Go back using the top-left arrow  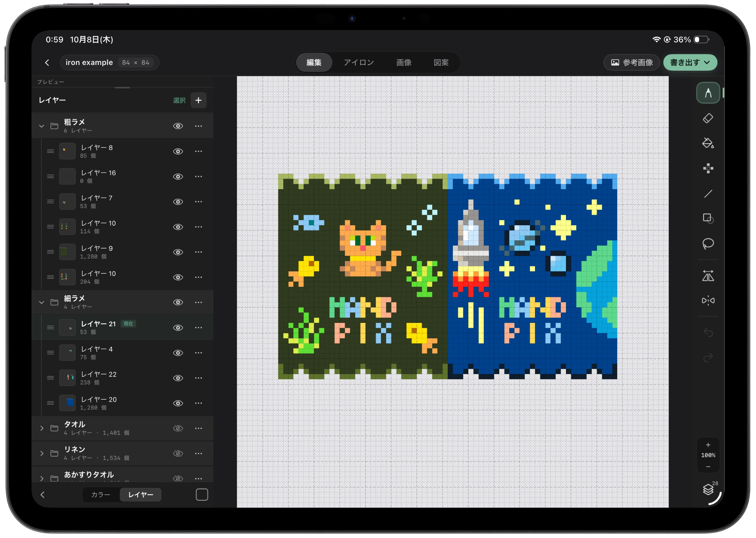click(x=47, y=63)
